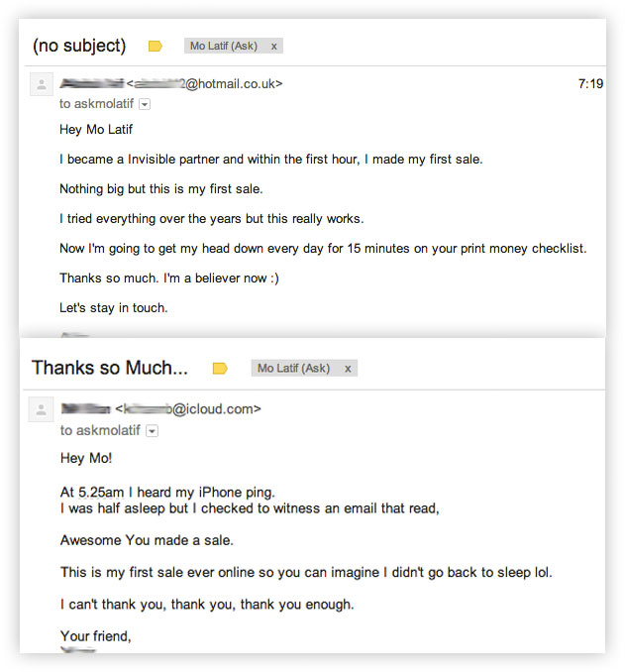Click the yellow importance marker beside "(no subject)"

coord(155,46)
